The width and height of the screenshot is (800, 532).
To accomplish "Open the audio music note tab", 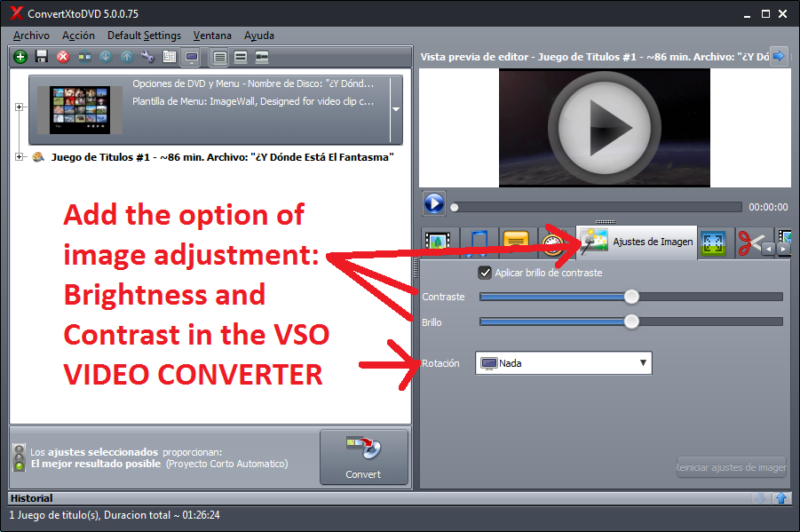I will 479,242.
